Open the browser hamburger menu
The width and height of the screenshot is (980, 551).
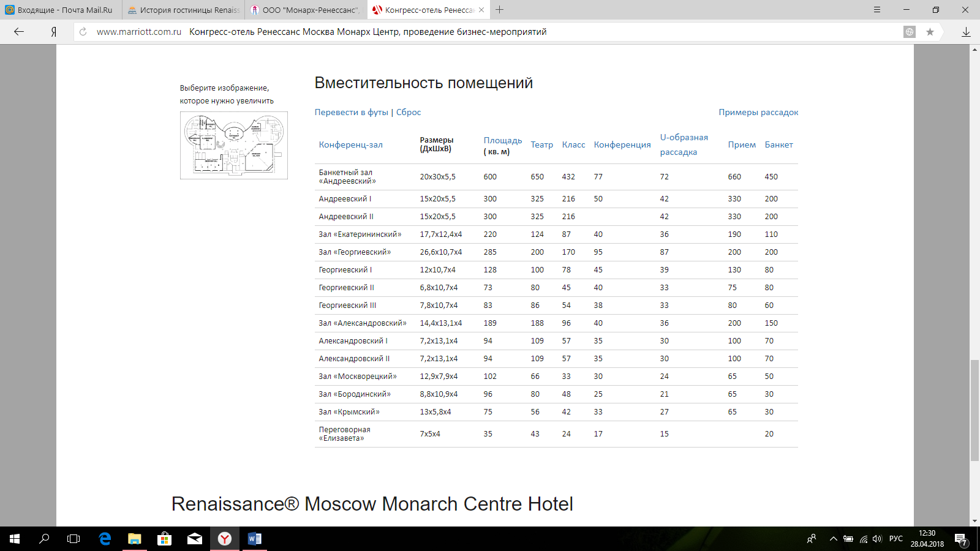click(x=877, y=10)
